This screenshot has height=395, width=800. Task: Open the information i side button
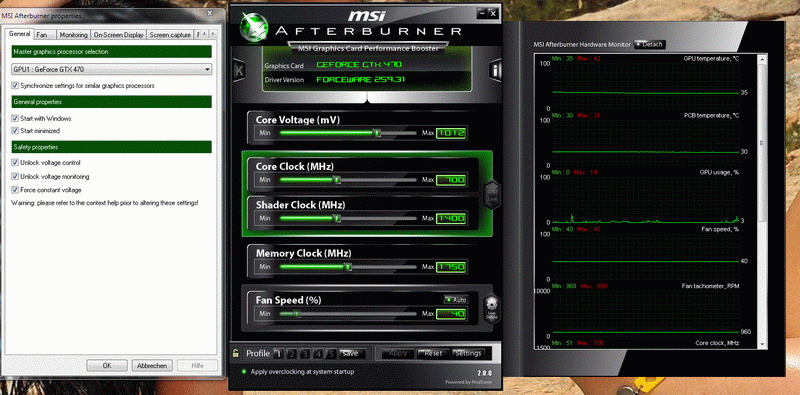[x=495, y=70]
